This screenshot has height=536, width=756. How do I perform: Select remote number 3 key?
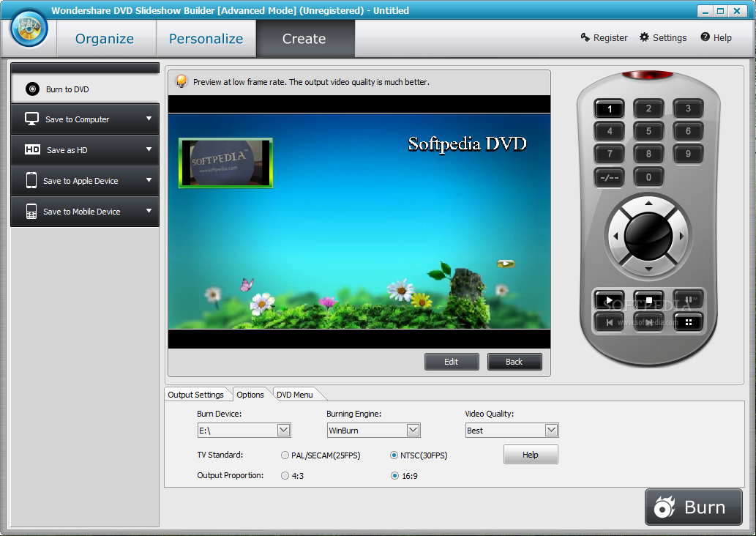click(x=688, y=108)
